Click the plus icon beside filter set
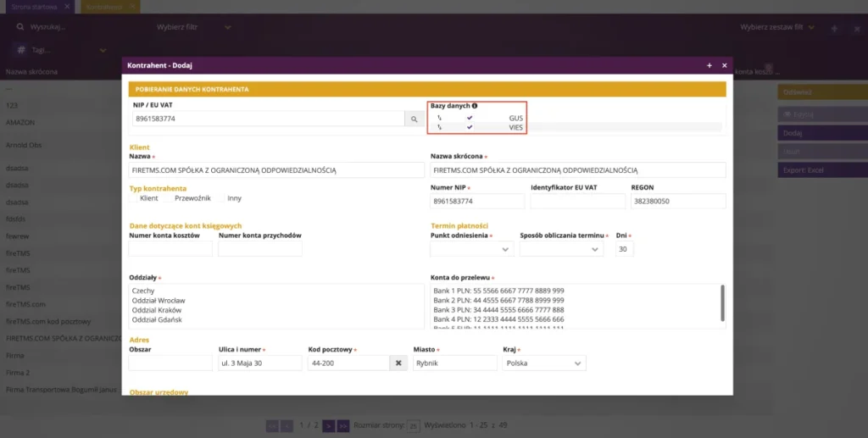 [x=834, y=28]
